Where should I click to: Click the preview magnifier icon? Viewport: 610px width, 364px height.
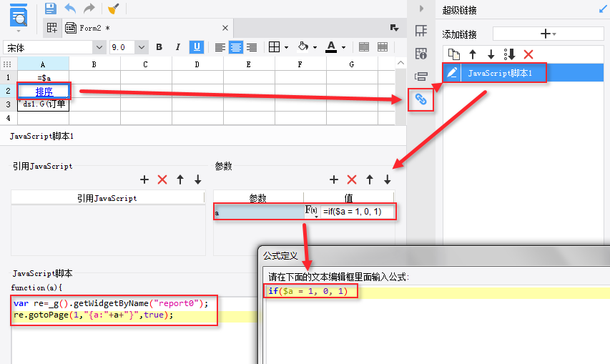click(x=19, y=16)
